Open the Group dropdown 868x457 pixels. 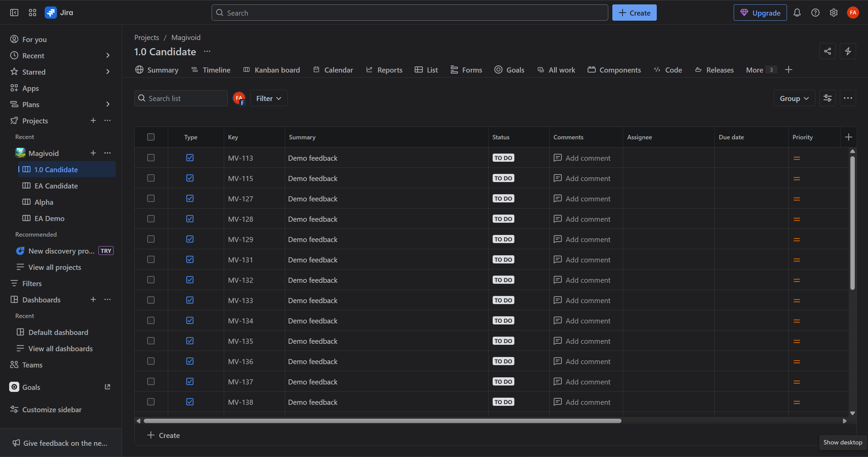[x=794, y=98]
